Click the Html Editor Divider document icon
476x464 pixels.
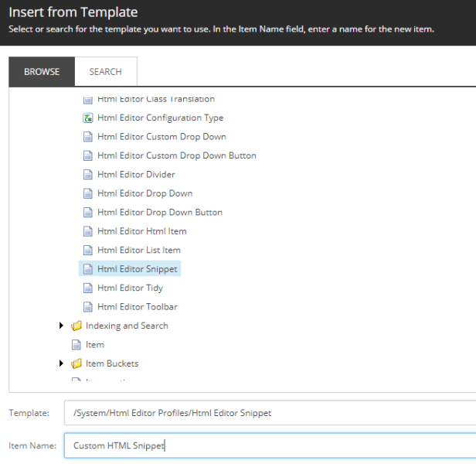pyautogui.click(x=88, y=175)
